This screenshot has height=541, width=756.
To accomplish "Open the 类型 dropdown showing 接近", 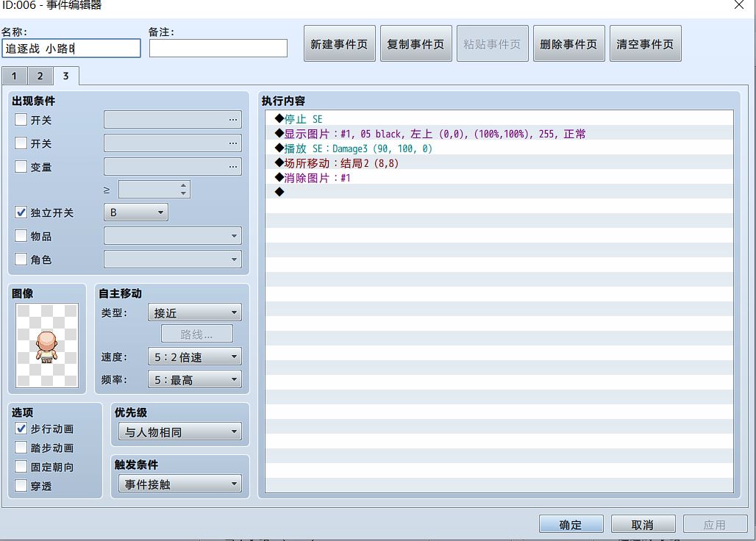I will 195,312.
